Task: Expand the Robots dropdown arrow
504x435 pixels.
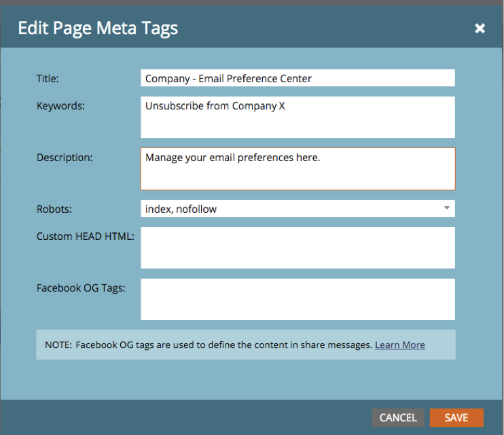Action: coord(446,208)
